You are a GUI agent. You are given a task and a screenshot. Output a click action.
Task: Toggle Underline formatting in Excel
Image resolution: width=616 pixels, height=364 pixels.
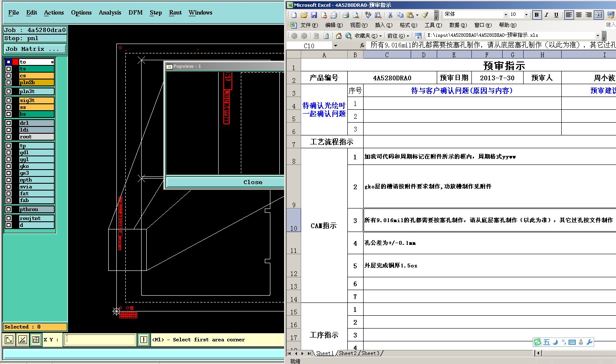[x=556, y=15]
